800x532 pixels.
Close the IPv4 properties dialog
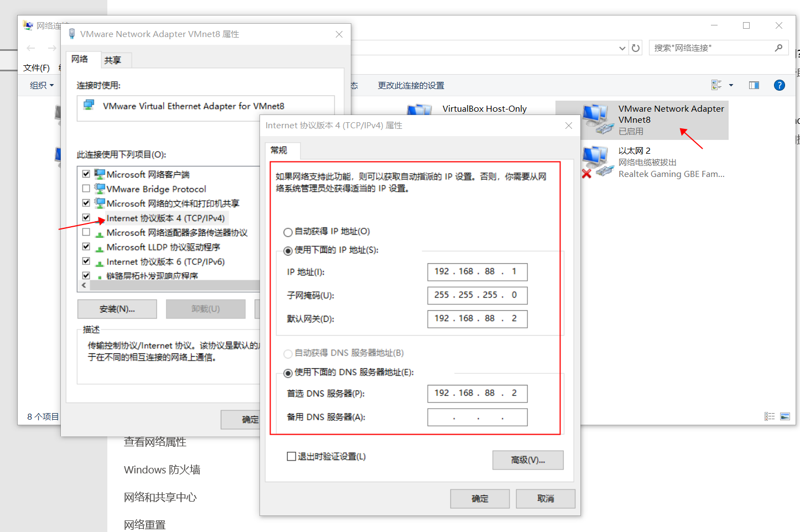pos(568,126)
